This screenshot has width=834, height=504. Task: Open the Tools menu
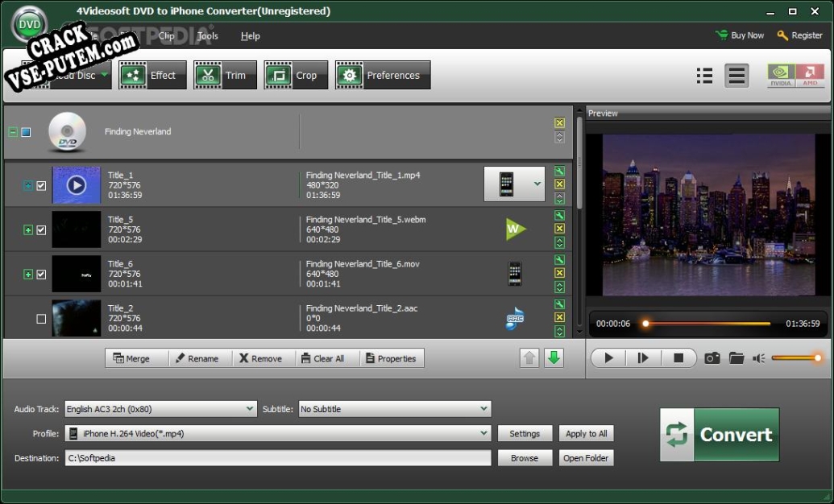(208, 35)
